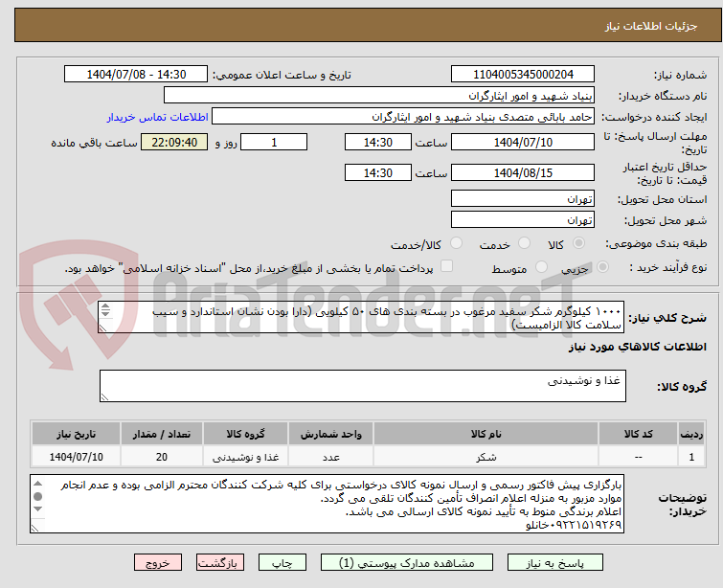The height and width of the screenshot is (588, 723).
Task: Click resize grip of گروه کالا text area
Action: tap(104, 396)
